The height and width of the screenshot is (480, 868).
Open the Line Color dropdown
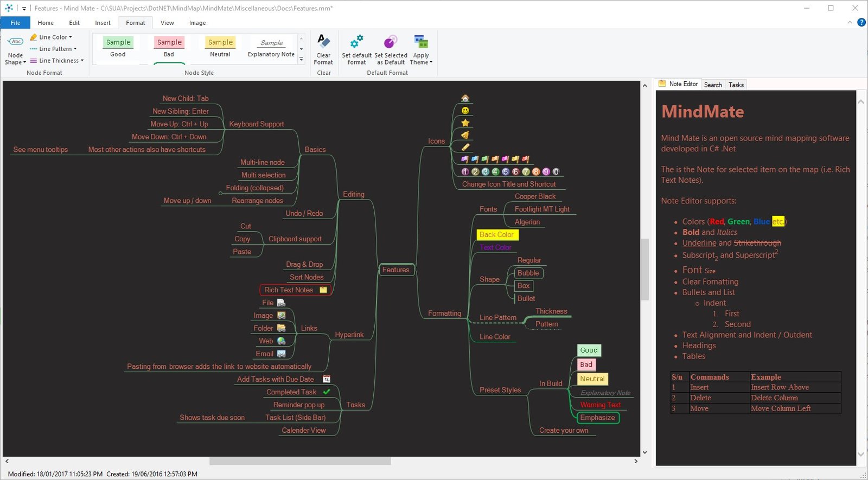point(51,37)
